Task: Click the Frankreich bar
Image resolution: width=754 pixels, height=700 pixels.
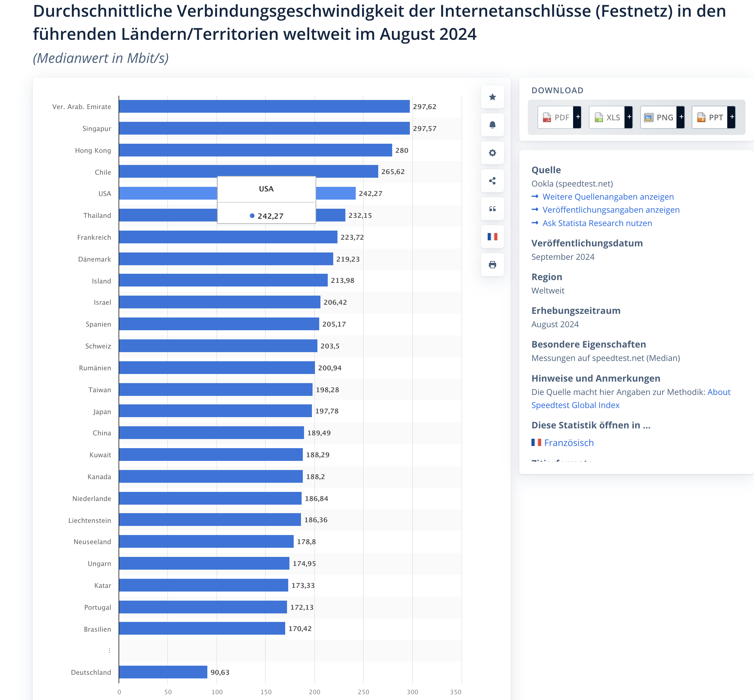Action: (228, 237)
